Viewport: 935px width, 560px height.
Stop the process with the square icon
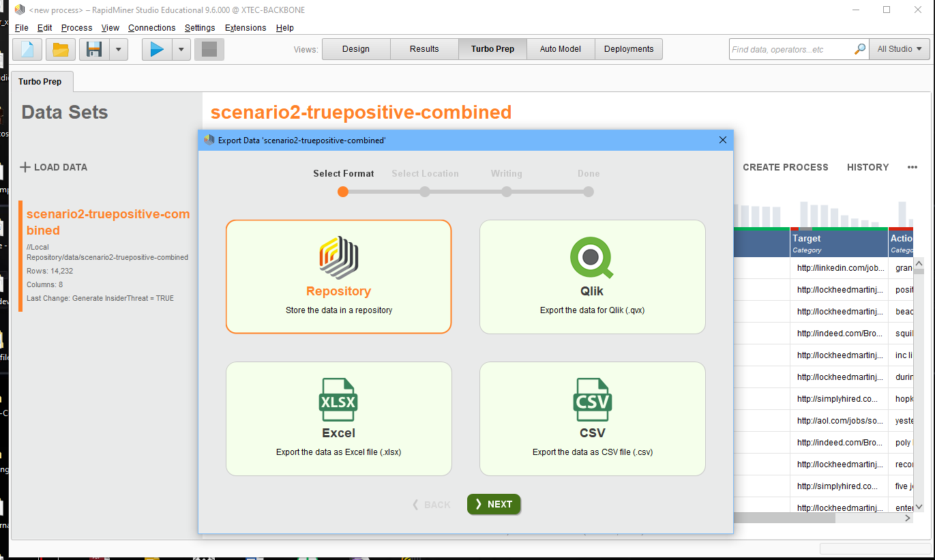tap(209, 49)
